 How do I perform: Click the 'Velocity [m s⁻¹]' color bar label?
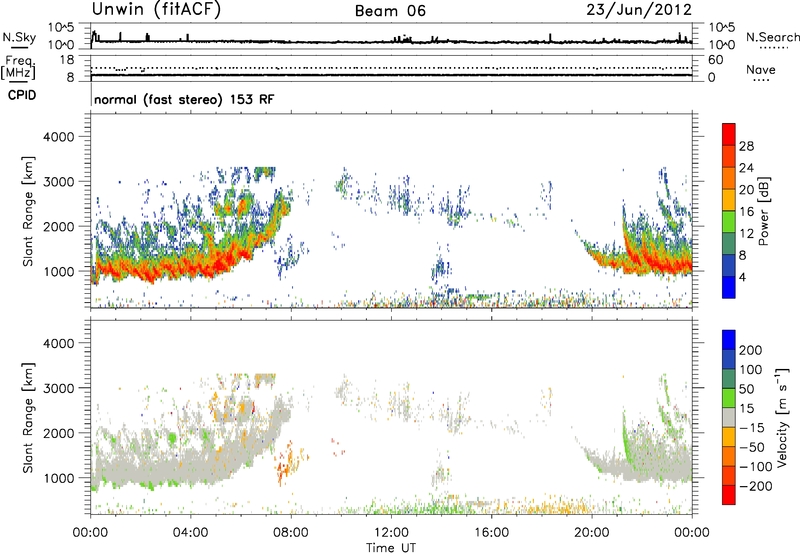[x=783, y=417]
